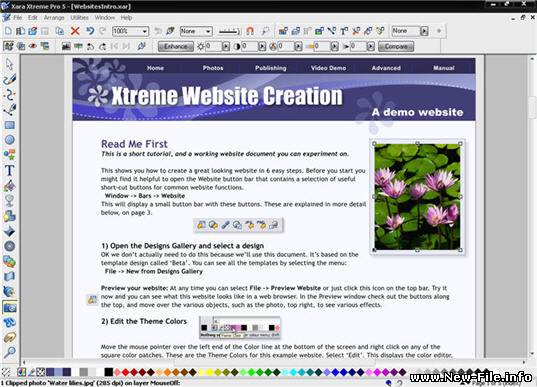537x387 pixels.
Task: Select the Mould tool
Action: pyautogui.click(x=9, y=277)
